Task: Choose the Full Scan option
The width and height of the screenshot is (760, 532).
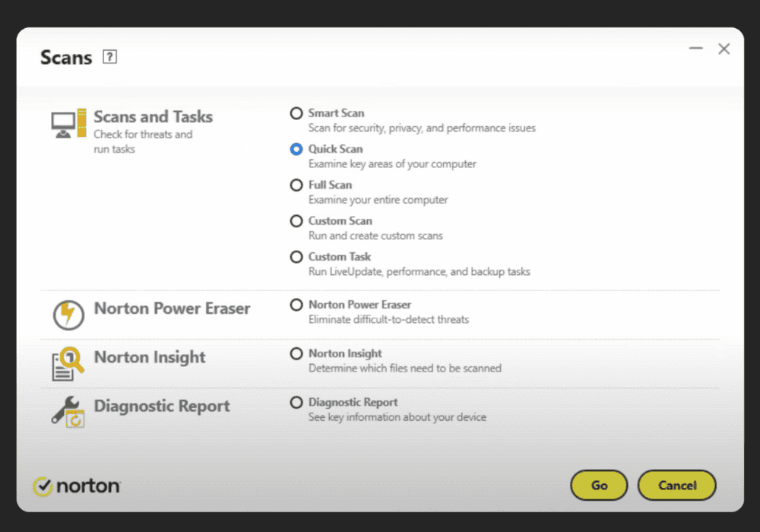Action: pyautogui.click(x=296, y=185)
